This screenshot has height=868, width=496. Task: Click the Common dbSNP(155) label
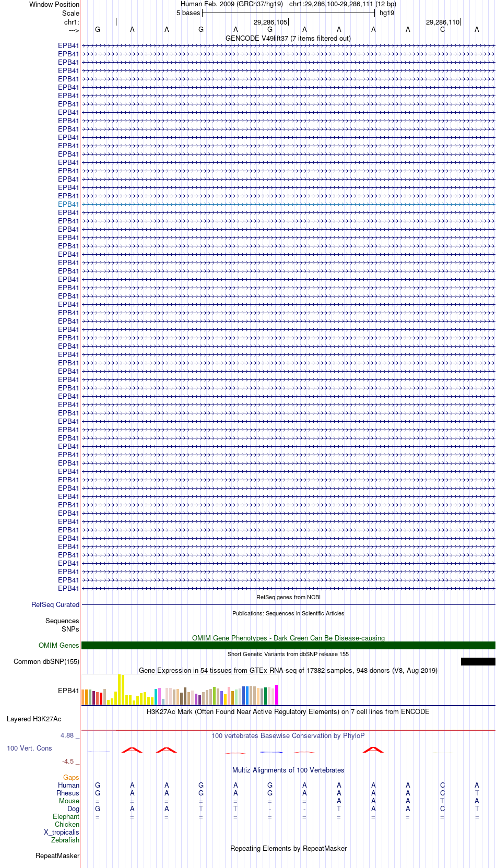(46, 662)
